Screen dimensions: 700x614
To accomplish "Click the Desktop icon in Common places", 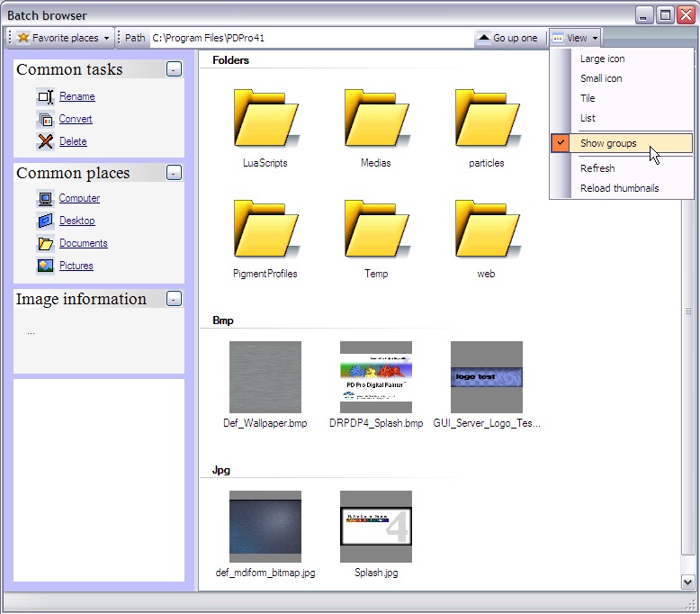I will point(45,221).
